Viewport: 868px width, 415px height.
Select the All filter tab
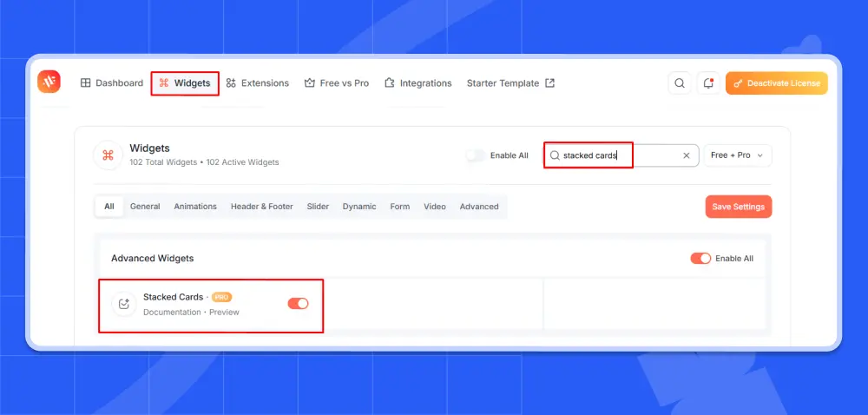(x=109, y=207)
